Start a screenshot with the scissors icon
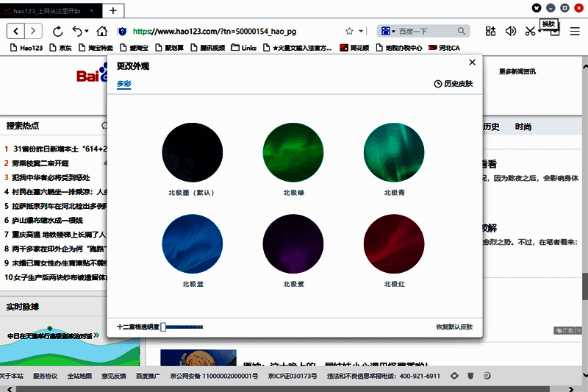 (530, 31)
